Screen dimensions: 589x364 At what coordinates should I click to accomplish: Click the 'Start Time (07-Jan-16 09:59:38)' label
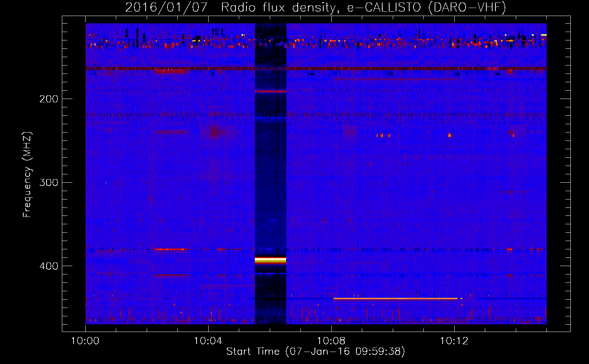[x=316, y=352]
